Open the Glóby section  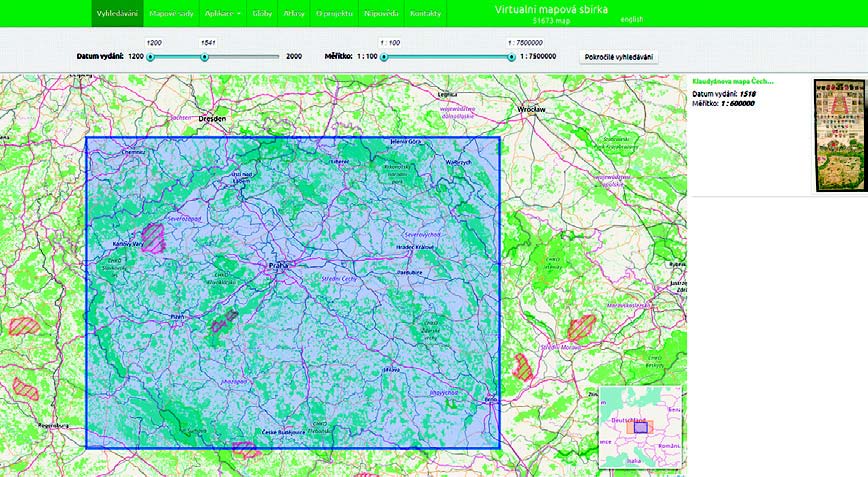tap(263, 14)
